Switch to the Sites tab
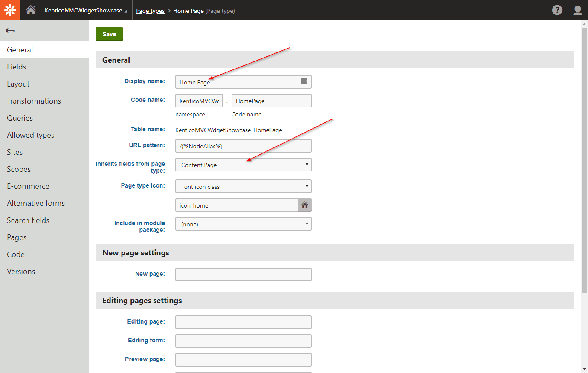 44,152
